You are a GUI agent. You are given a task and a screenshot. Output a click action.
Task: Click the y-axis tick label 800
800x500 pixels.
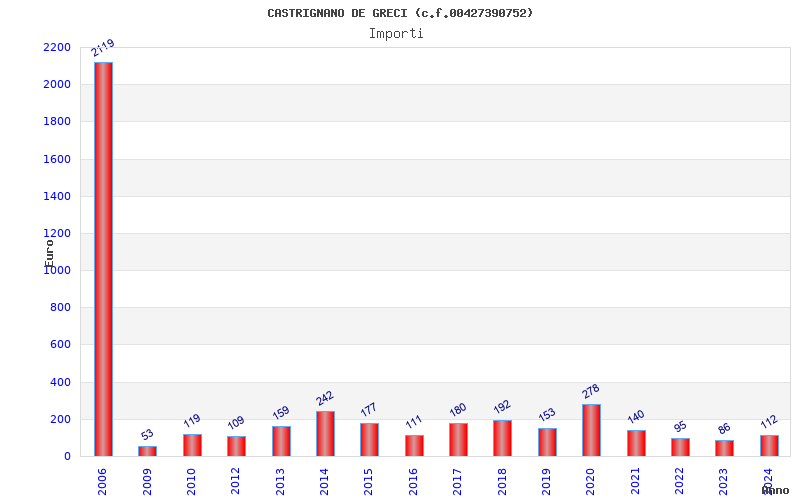tap(60, 308)
